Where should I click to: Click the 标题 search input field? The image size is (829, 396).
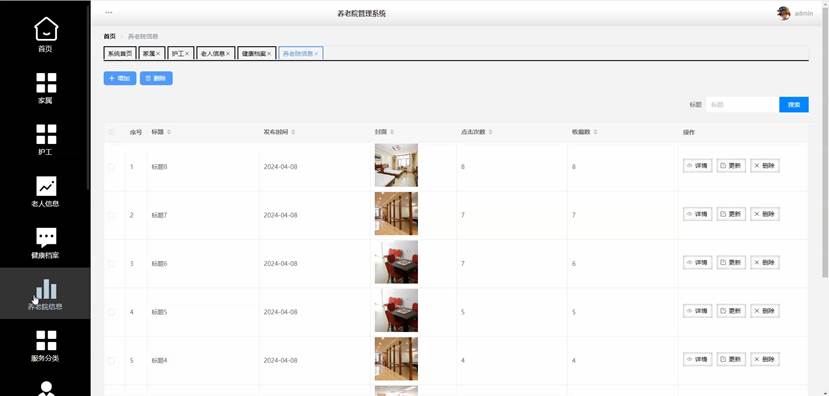click(742, 105)
